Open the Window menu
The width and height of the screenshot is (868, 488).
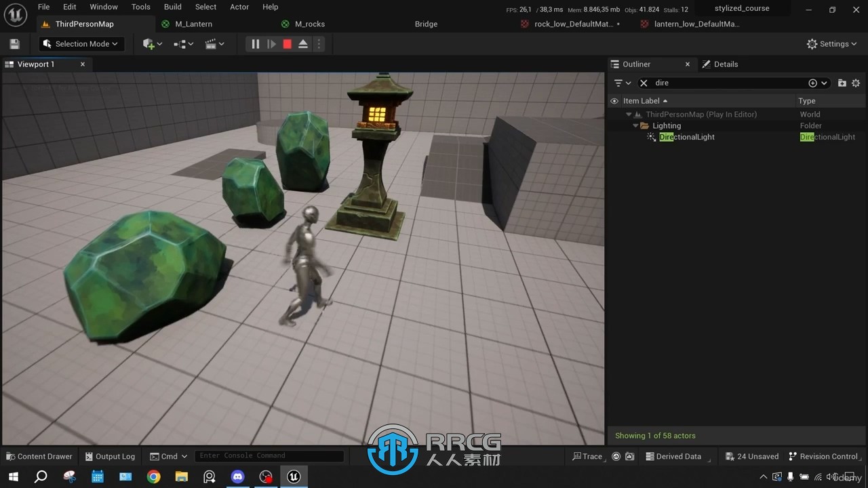coord(104,7)
